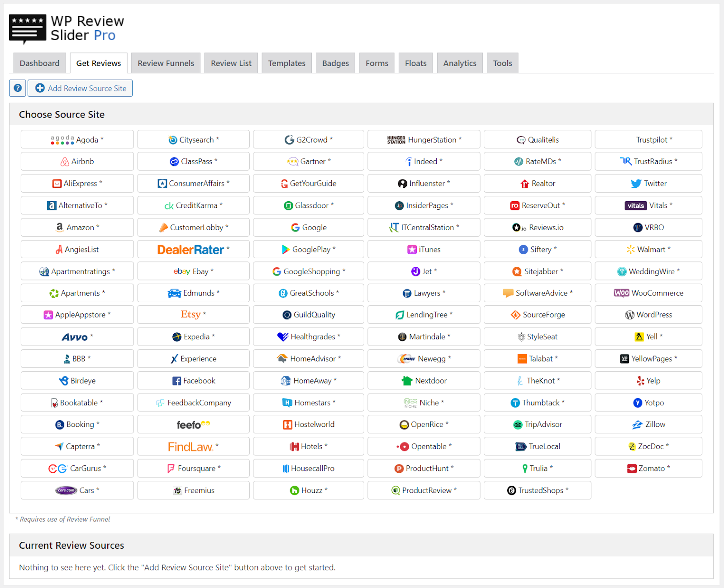
Task: Pick the GuildQuality source site
Action: tap(309, 315)
